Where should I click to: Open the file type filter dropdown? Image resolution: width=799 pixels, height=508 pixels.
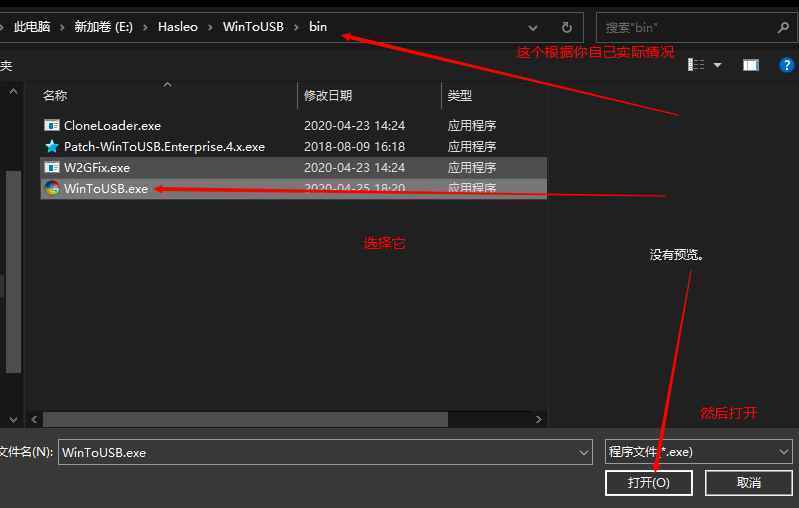784,451
